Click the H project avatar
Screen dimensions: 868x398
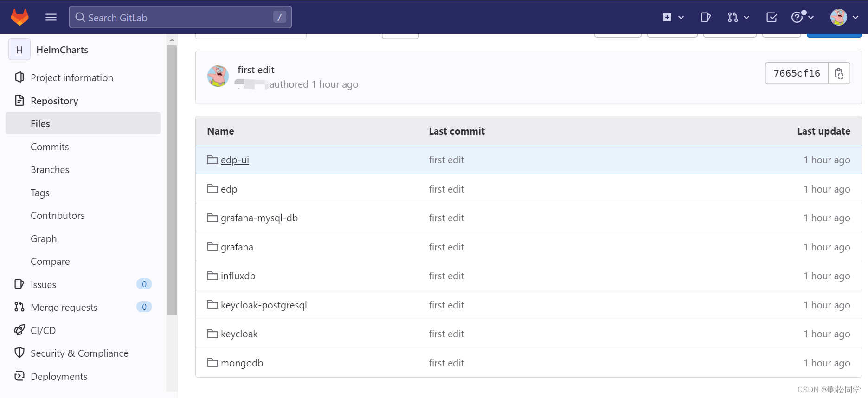19,50
